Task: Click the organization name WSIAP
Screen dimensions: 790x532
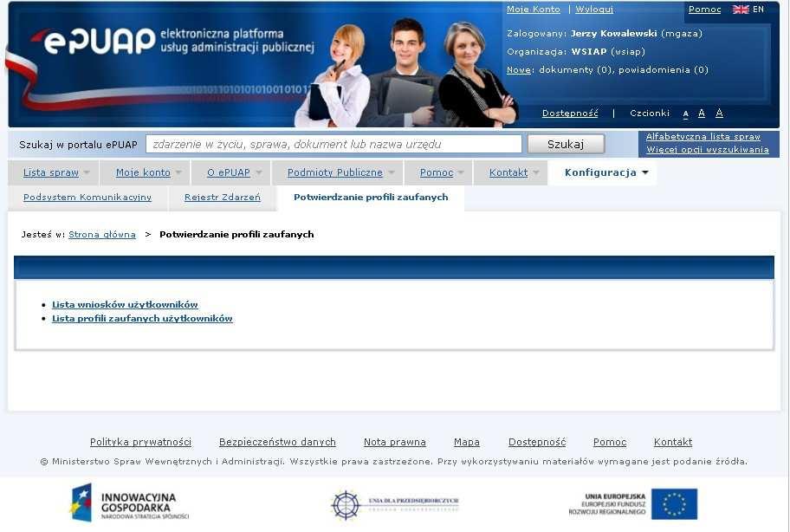Action: pos(588,52)
